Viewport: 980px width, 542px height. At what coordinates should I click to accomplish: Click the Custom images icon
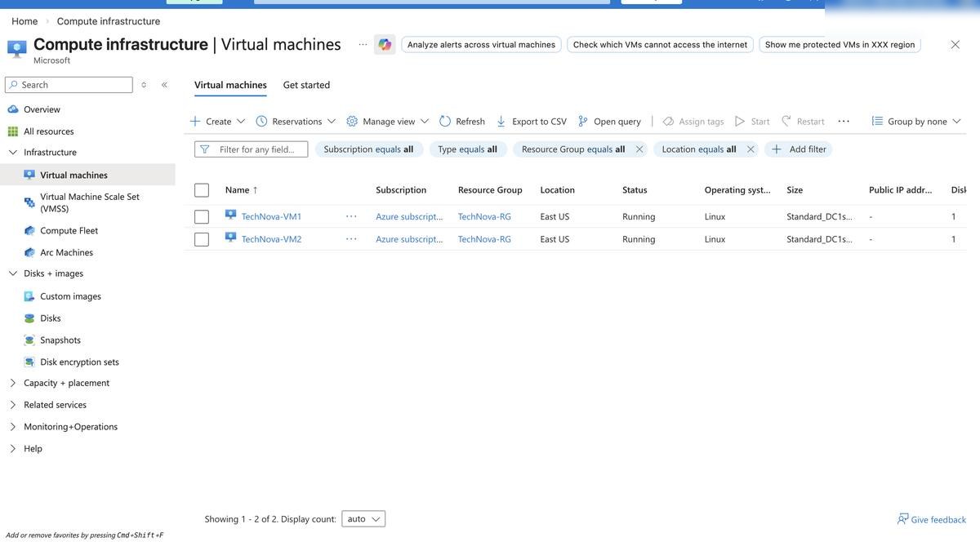(29, 296)
